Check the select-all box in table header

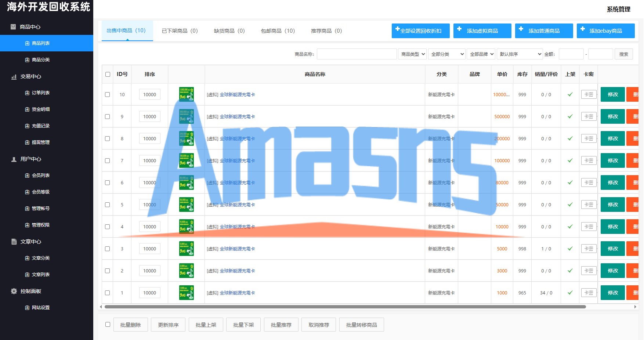coord(108,74)
